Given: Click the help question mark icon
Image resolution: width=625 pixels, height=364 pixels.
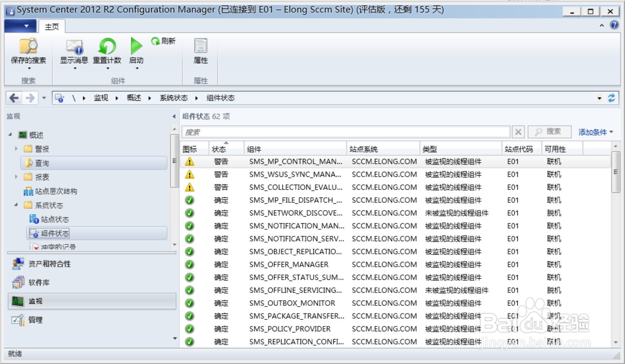Looking at the screenshot, I should coord(614,25).
